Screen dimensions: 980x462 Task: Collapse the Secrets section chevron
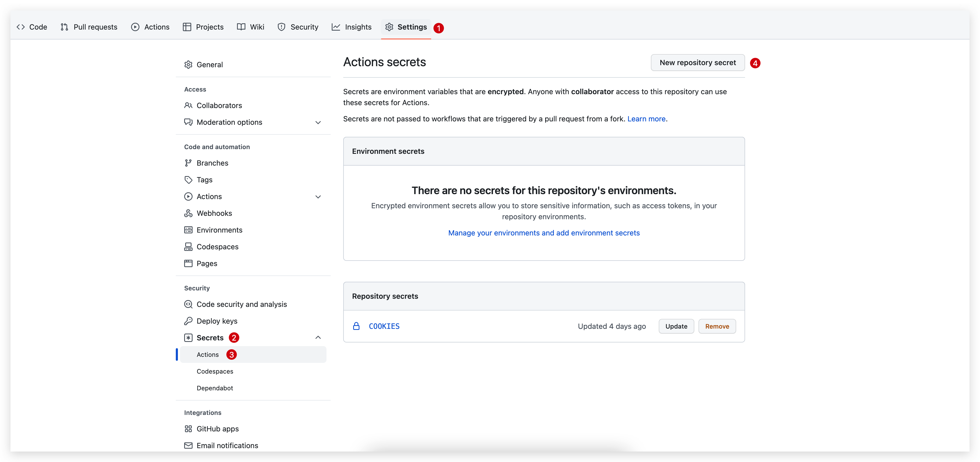coord(318,337)
